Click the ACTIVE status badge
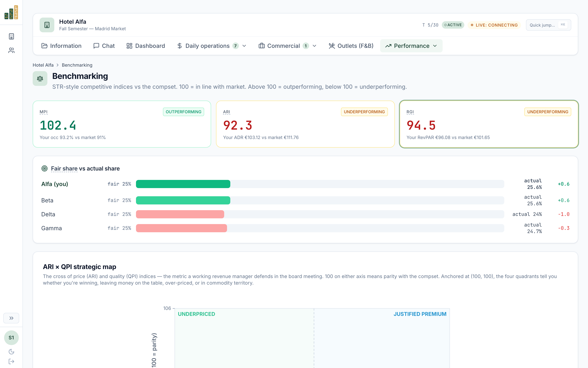Viewport: 588px width, 368px height. tap(453, 25)
